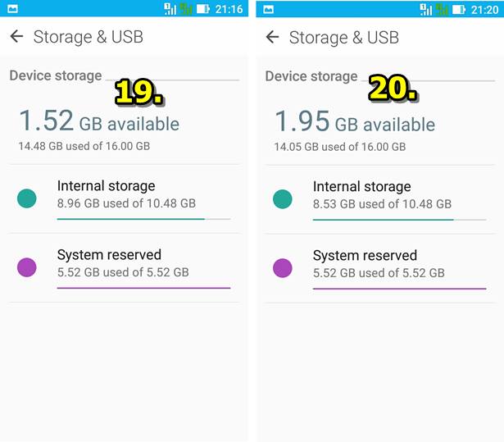Tap gallery notification icon in left status bar

(x=12, y=9)
